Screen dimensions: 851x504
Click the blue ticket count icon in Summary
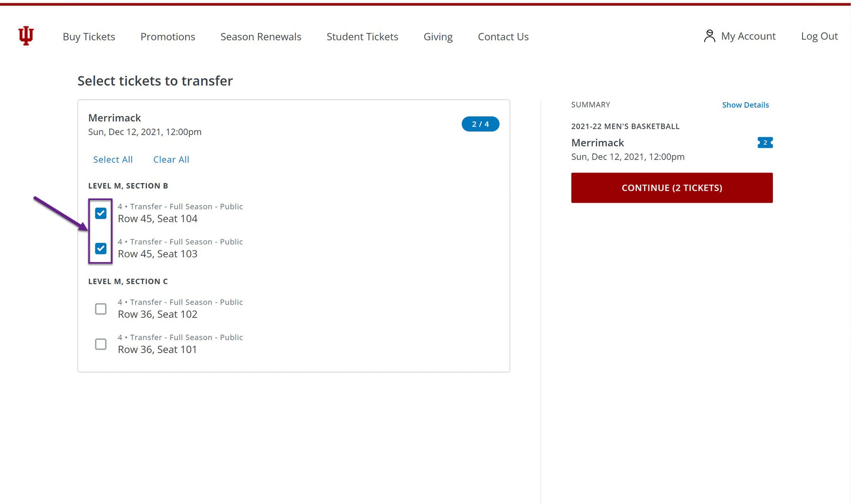765,143
